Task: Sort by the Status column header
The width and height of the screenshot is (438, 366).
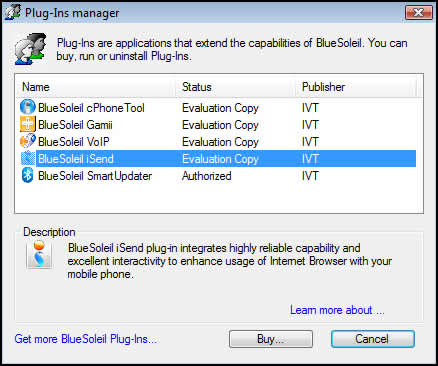Action: pyautogui.click(x=235, y=87)
